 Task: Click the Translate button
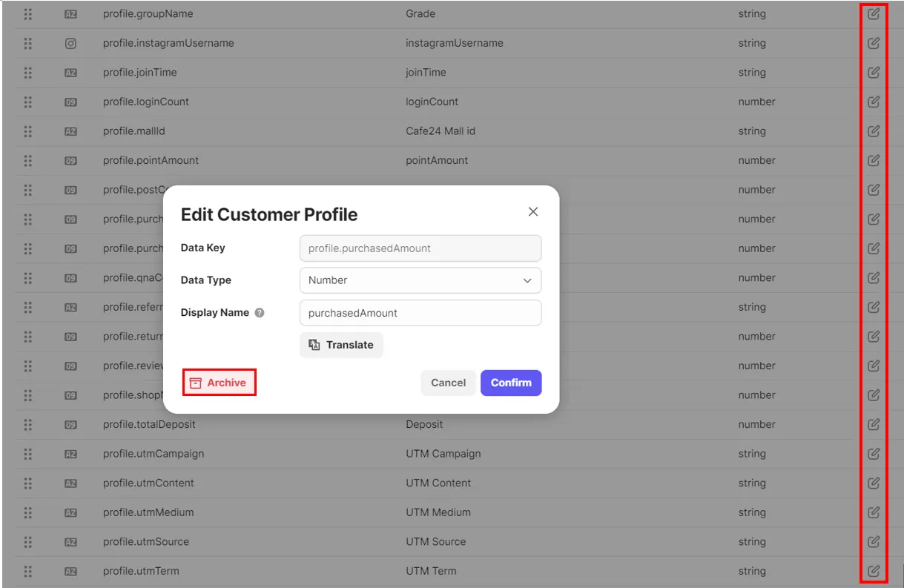pyautogui.click(x=341, y=345)
